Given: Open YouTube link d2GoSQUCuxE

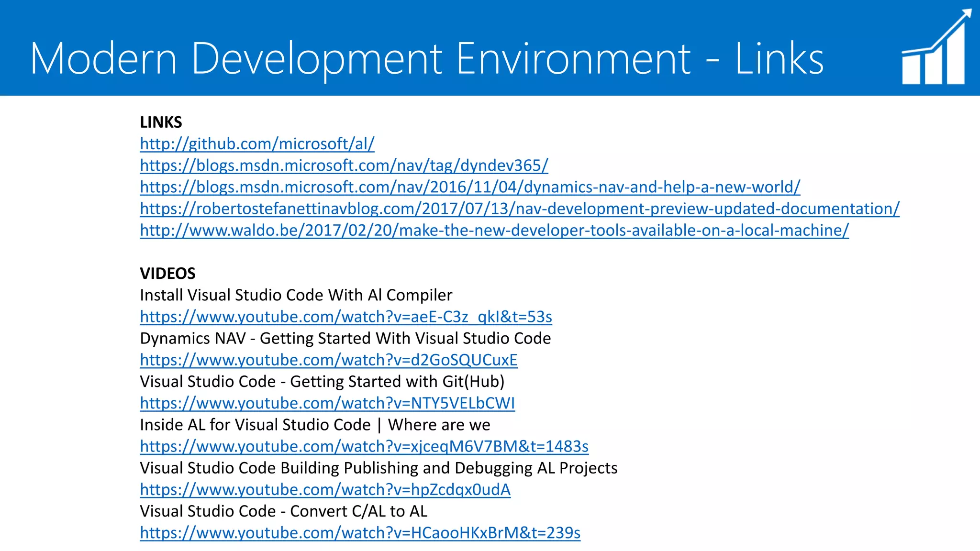Looking at the screenshot, I should (329, 360).
